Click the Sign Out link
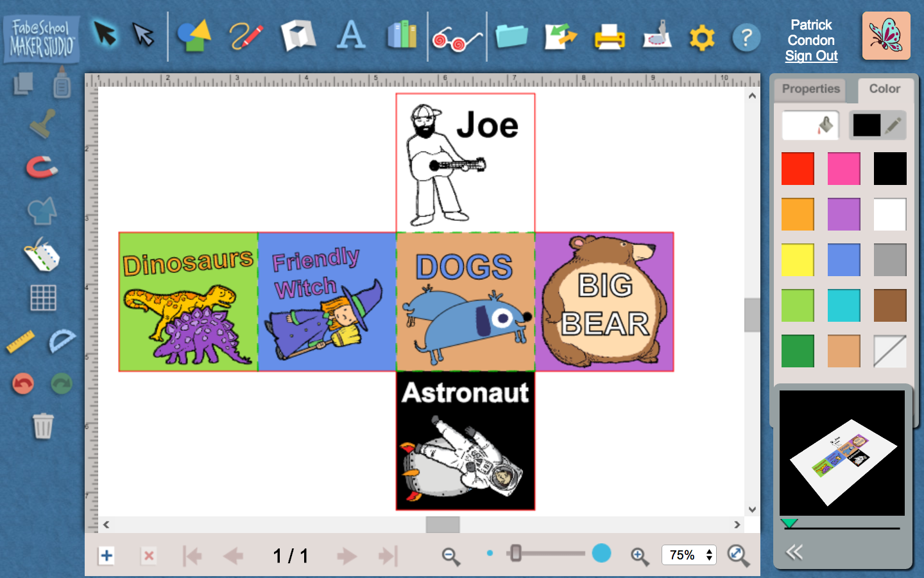 click(811, 56)
